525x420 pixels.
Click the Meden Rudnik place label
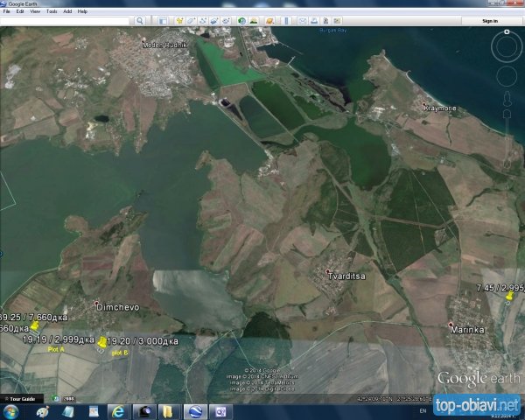164,45
